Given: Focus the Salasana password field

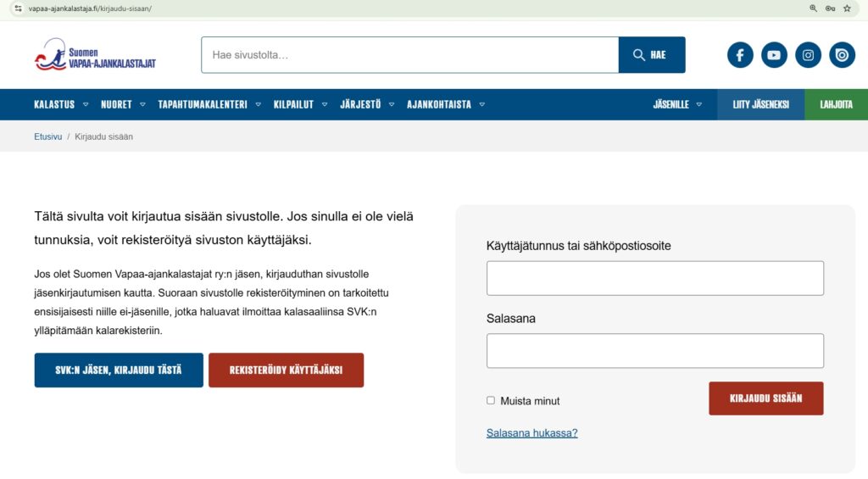Looking at the screenshot, I should click(655, 350).
